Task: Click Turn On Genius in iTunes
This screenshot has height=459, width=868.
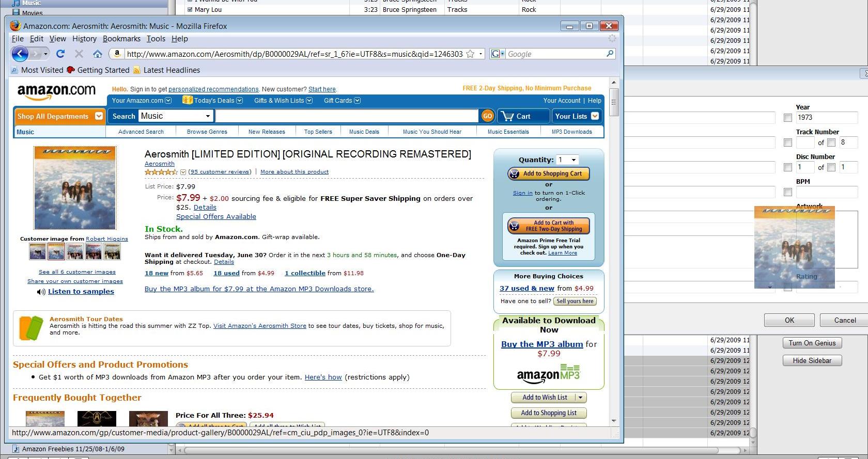Action: click(x=812, y=343)
